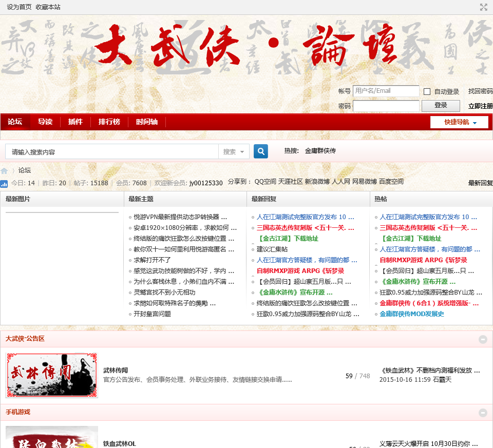This screenshot has height=448, width=493.
Task: Enable the 自动登录 checkbox
Action: pos(427,92)
